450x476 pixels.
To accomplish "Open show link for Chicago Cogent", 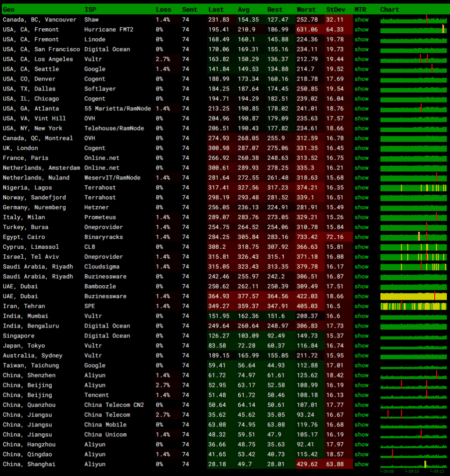I will coord(361,99).
